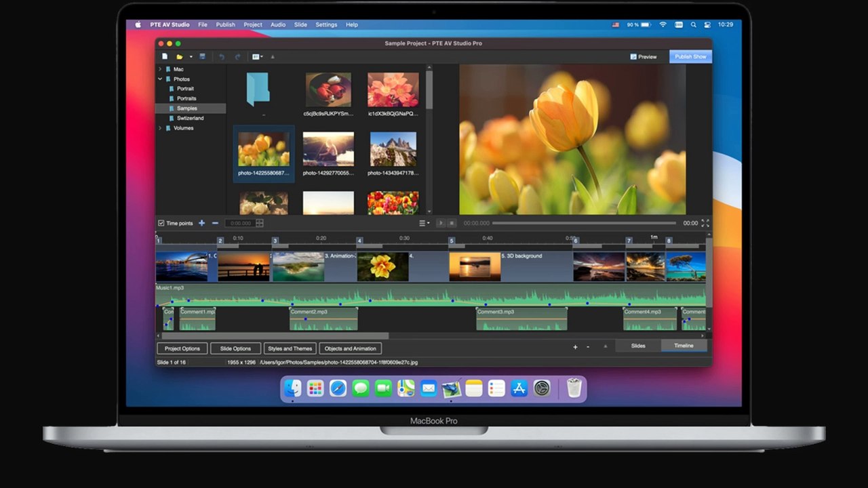
Task: Open the Slide menu
Action: (300, 24)
